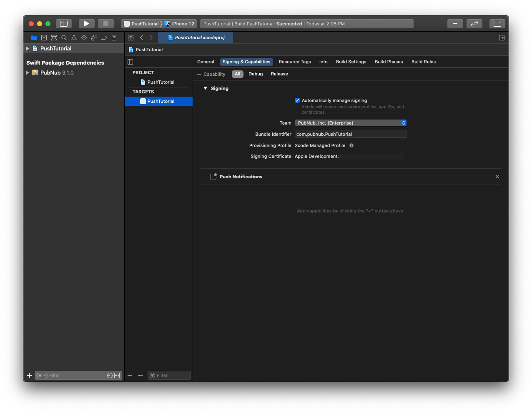Click the + Capability button
The width and height of the screenshot is (532, 412).
click(x=211, y=74)
